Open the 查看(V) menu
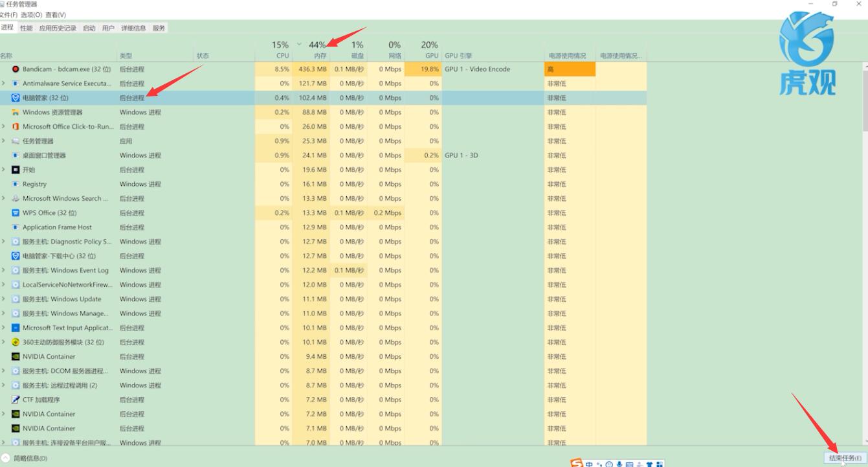This screenshot has height=467, width=868. [x=56, y=14]
